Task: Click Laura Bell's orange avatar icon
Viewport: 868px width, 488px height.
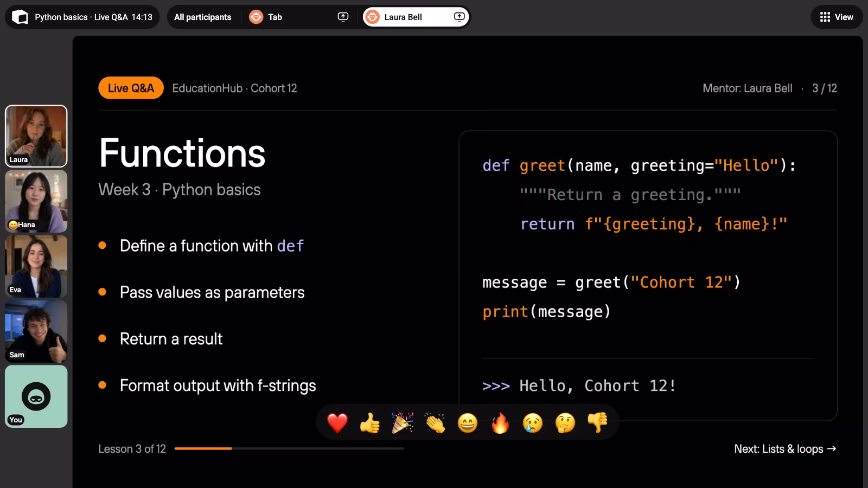Action: pyautogui.click(x=372, y=17)
